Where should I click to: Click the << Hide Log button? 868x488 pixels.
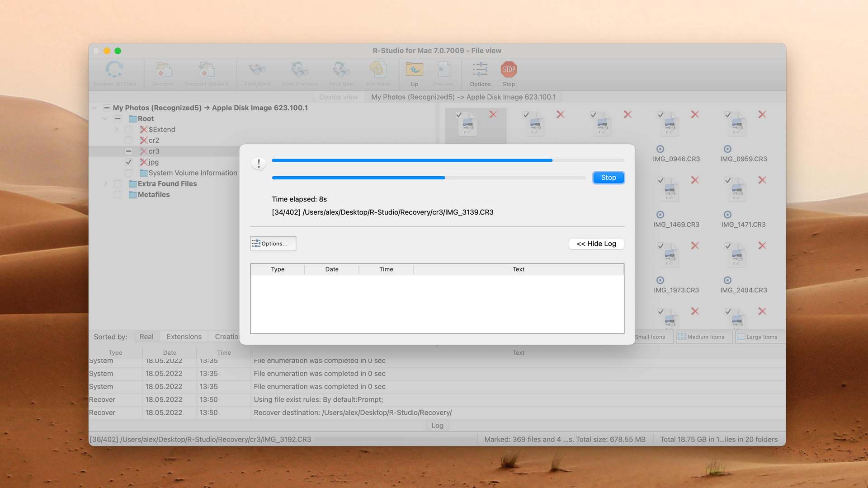[x=596, y=244]
